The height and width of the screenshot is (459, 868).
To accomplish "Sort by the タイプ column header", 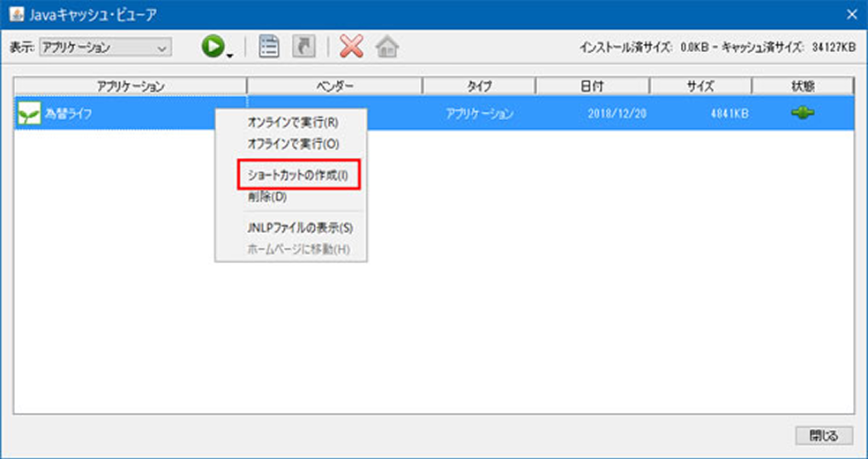I will tap(479, 87).
